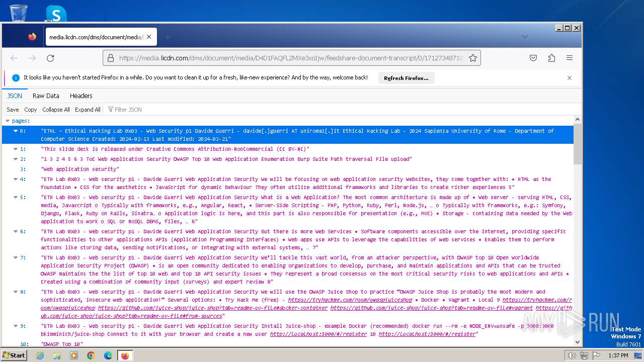Collapse JSON row 2
644x362 pixels.
coord(16,159)
